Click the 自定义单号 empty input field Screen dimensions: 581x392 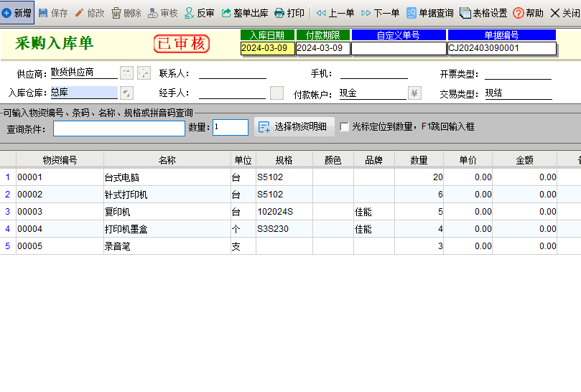(x=399, y=49)
